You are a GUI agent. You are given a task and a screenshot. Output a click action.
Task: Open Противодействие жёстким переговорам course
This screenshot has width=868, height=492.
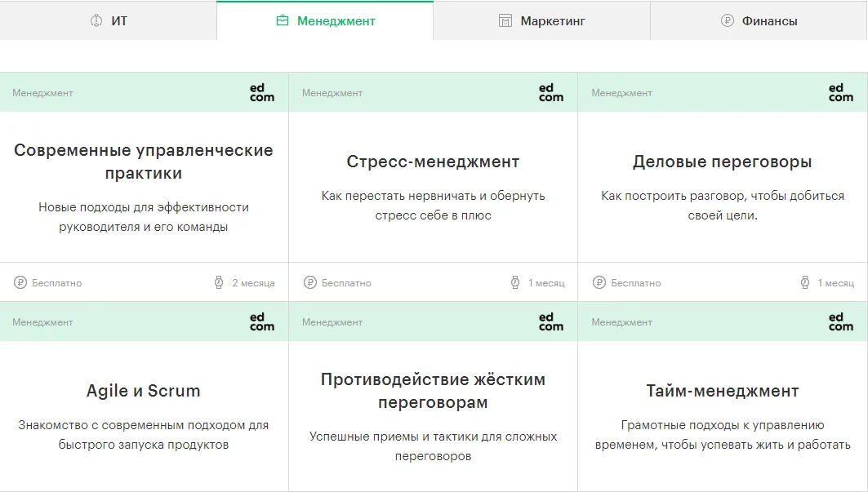(433, 391)
